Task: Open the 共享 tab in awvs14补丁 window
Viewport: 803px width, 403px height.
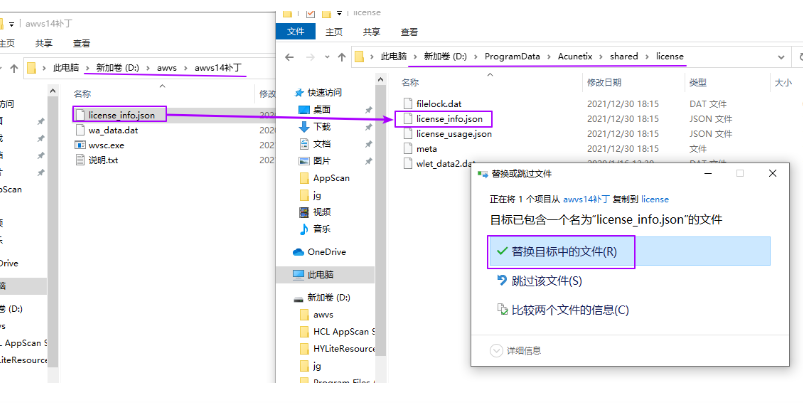Action: (44, 43)
